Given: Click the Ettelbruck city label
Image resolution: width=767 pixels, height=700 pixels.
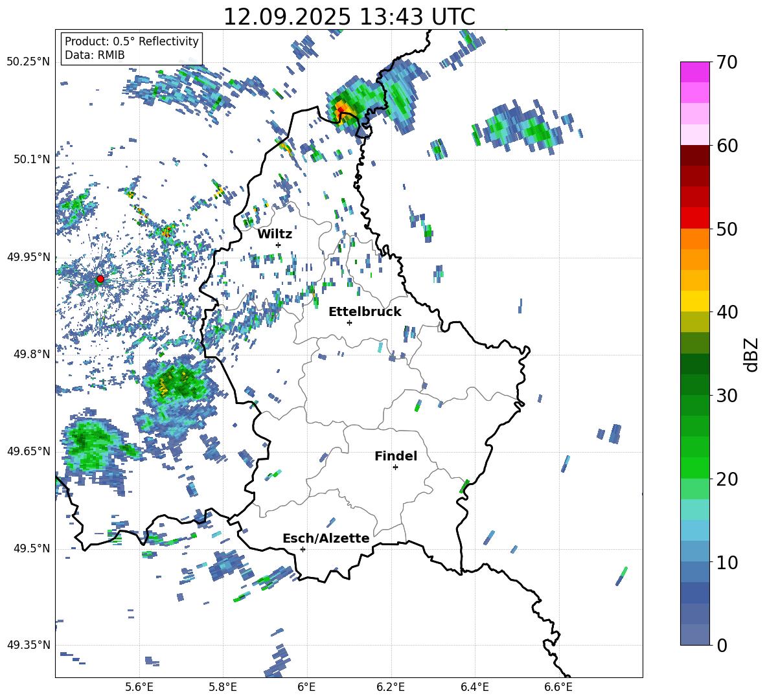Looking at the screenshot, I should click(x=365, y=312).
